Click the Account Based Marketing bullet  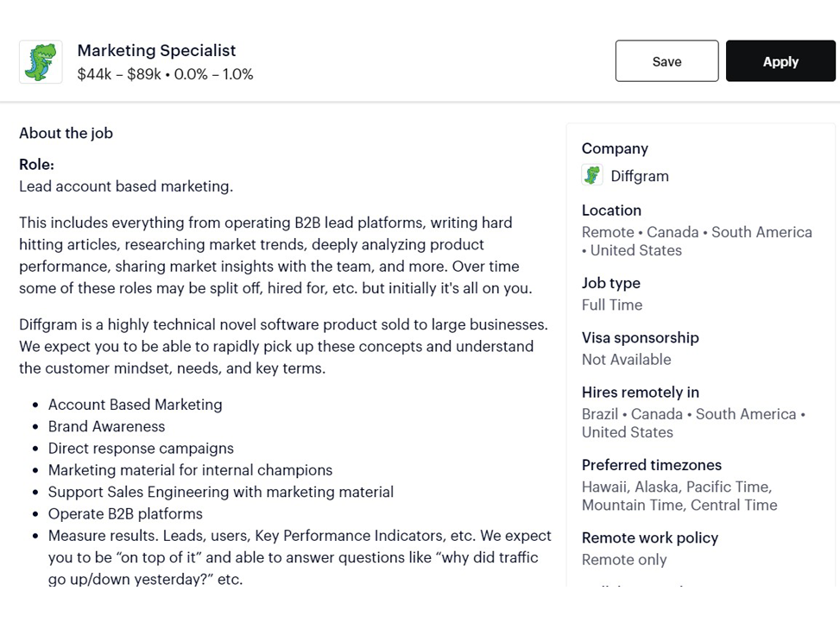click(135, 405)
